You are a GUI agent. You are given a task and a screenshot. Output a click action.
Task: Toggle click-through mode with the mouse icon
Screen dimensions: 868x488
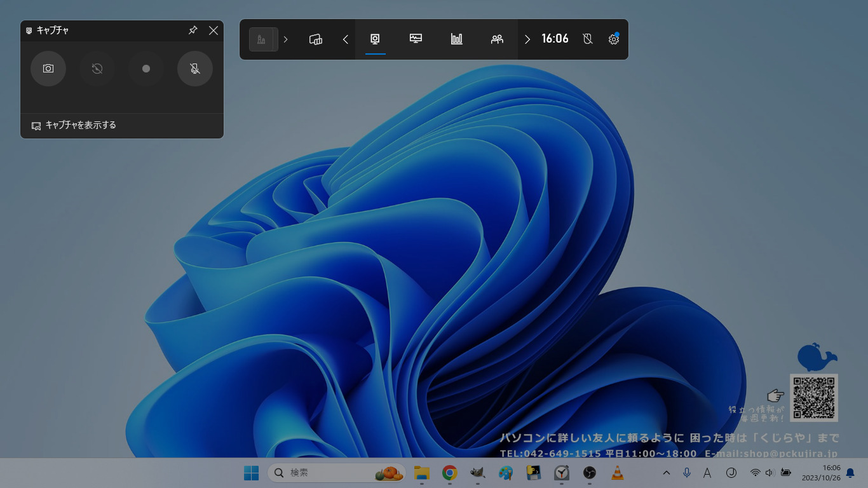588,39
